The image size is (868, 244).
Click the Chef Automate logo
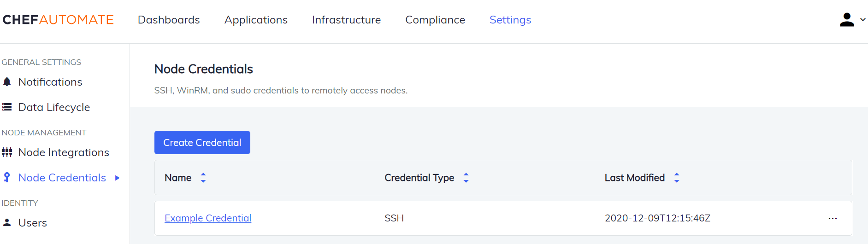tap(58, 20)
